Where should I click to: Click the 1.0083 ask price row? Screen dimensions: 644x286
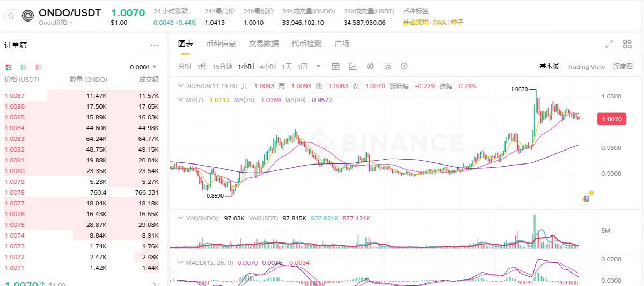click(82, 138)
